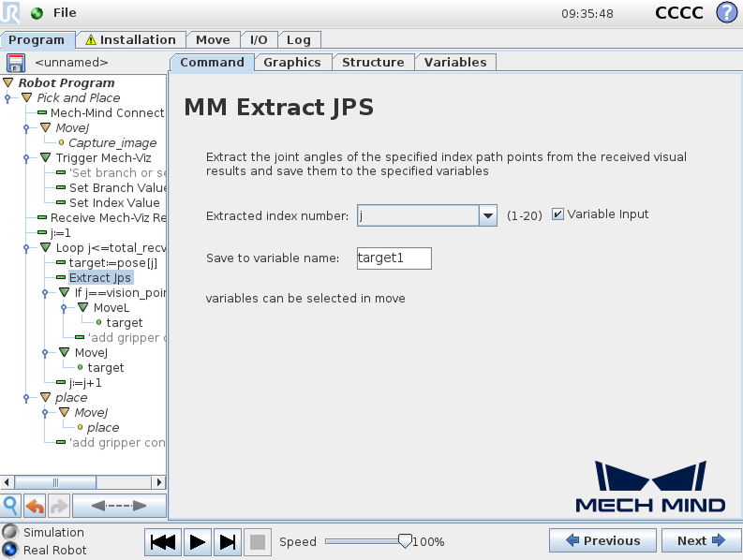Select the Simulation radio option
Image resolution: width=743 pixels, height=560 pixels.
(x=10, y=532)
